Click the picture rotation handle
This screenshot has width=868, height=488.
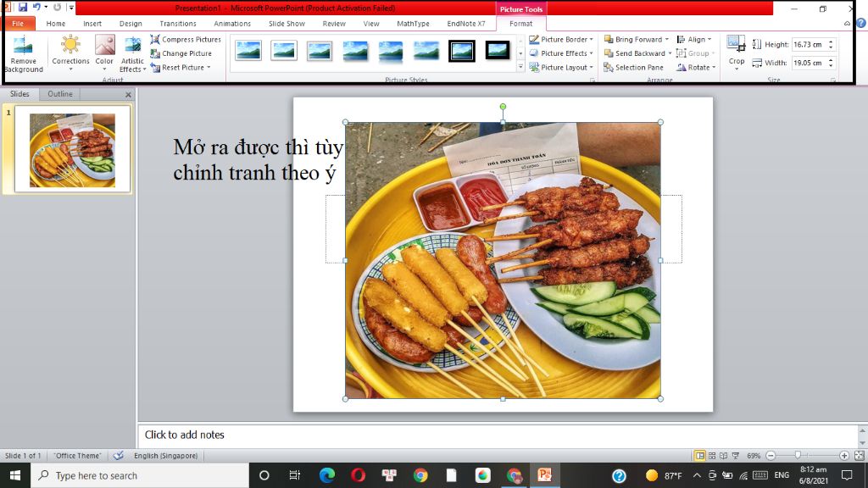503,106
